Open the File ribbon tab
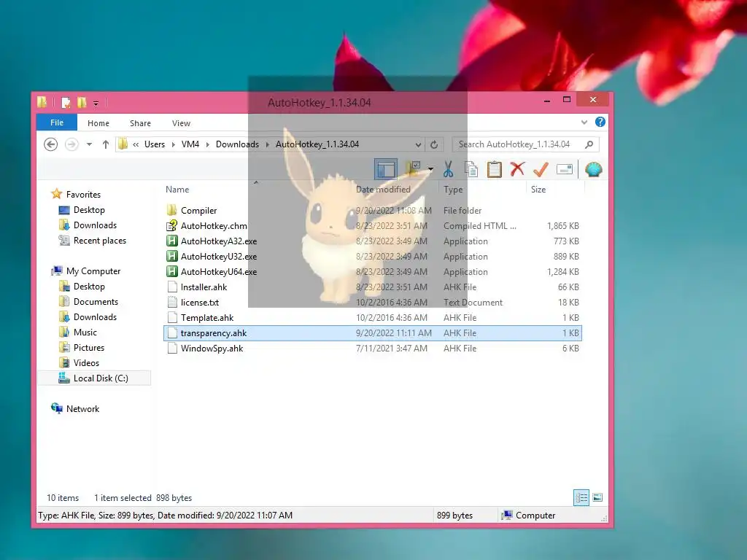Image resolution: width=747 pixels, height=560 pixels. coord(57,122)
